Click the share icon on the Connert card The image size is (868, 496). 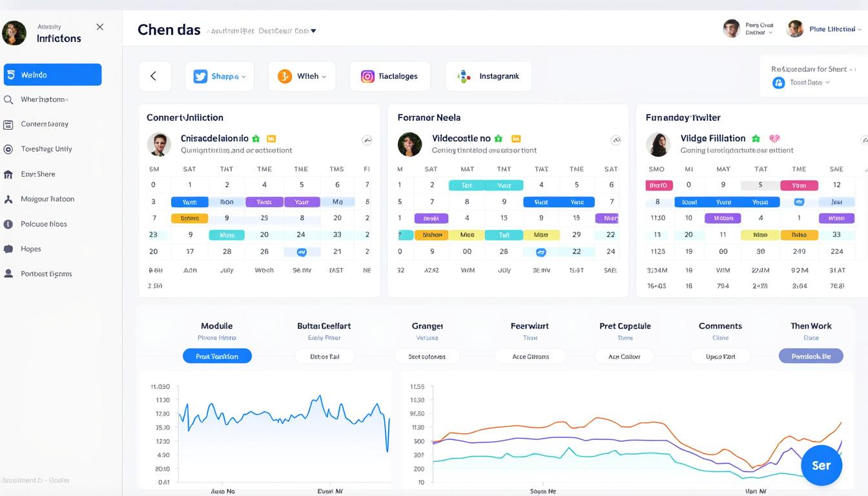point(367,139)
